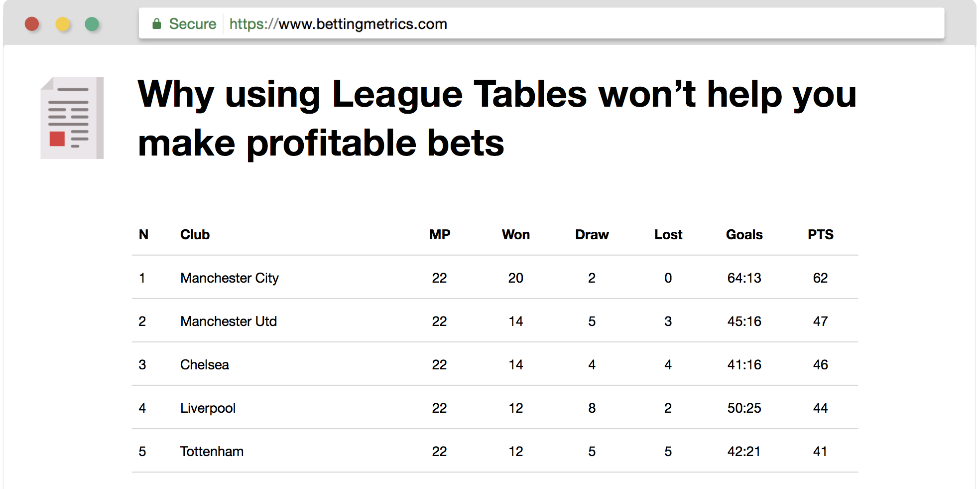This screenshot has width=980, height=489.
Task: Click the article headline about League Tables
Action: click(x=497, y=118)
